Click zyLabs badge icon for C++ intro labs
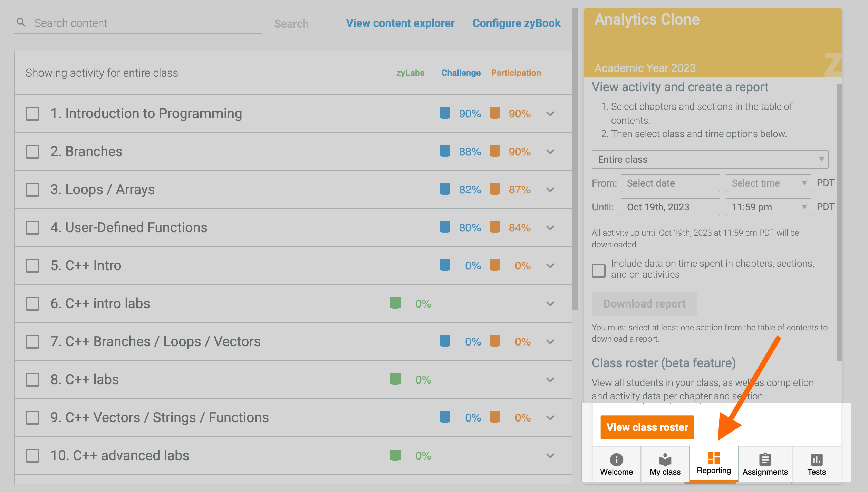 395,303
